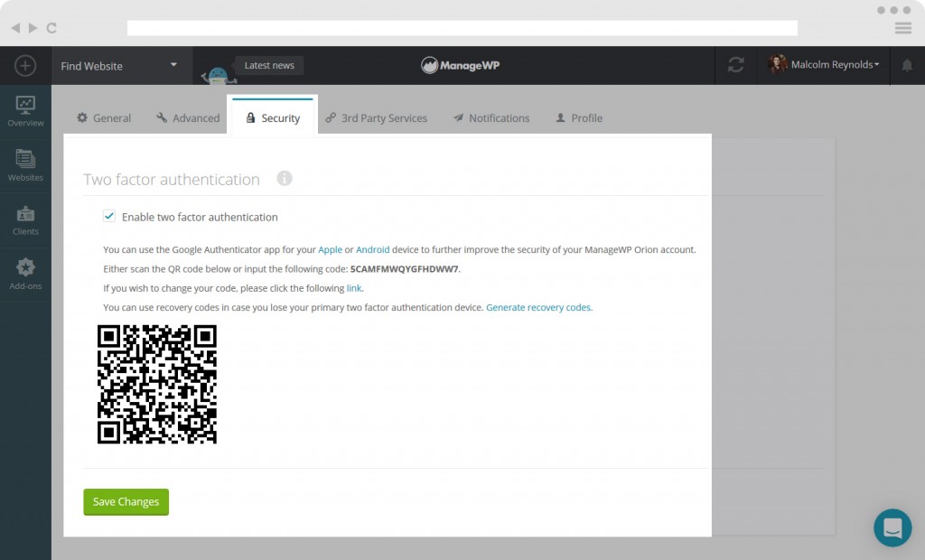This screenshot has width=925, height=560.
Task: Click the QR code image
Action: 156,384
